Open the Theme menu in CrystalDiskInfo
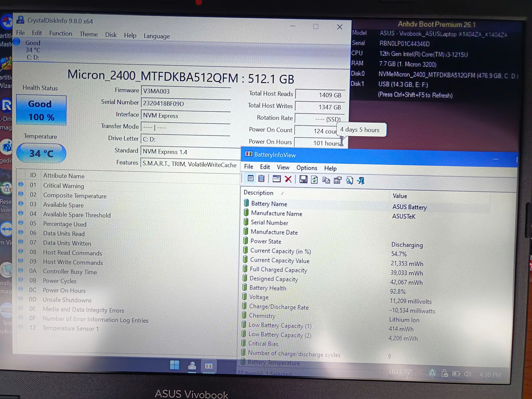Image resolution: width=532 pixels, height=399 pixels. coord(89,34)
